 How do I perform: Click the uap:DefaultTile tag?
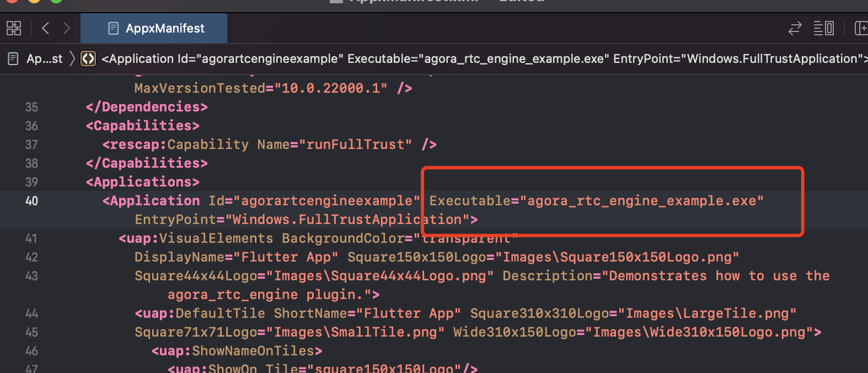click(x=200, y=313)
